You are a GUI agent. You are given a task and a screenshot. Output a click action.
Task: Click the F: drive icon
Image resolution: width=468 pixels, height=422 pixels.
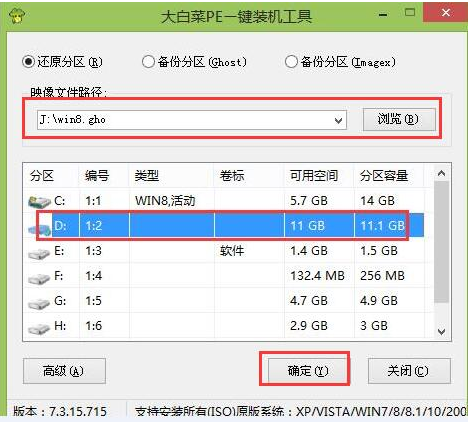pos(39,279)
